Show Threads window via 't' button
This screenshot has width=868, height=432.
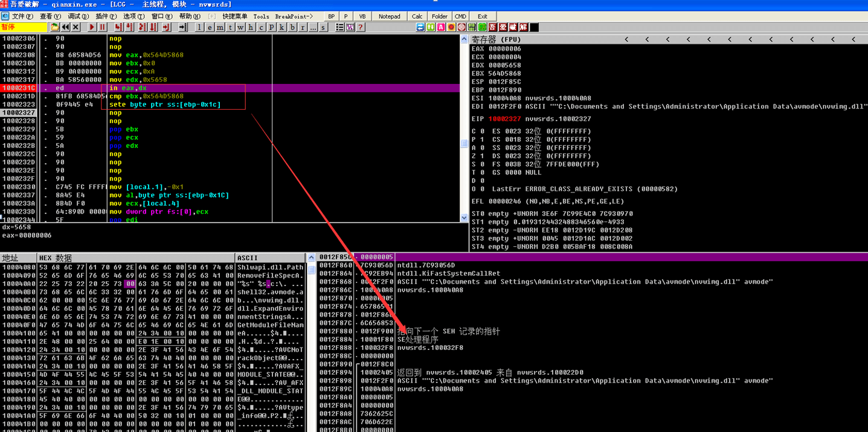230,27
